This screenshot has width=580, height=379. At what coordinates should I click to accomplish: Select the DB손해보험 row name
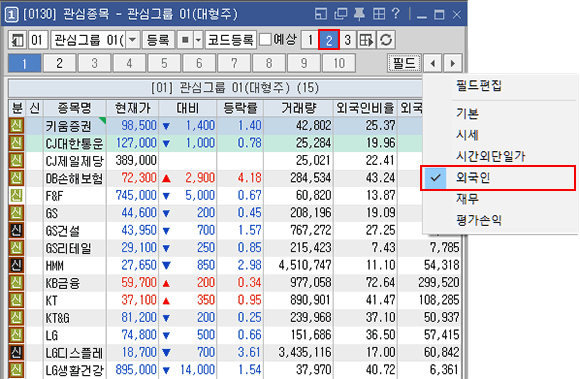tap(74, 178)
